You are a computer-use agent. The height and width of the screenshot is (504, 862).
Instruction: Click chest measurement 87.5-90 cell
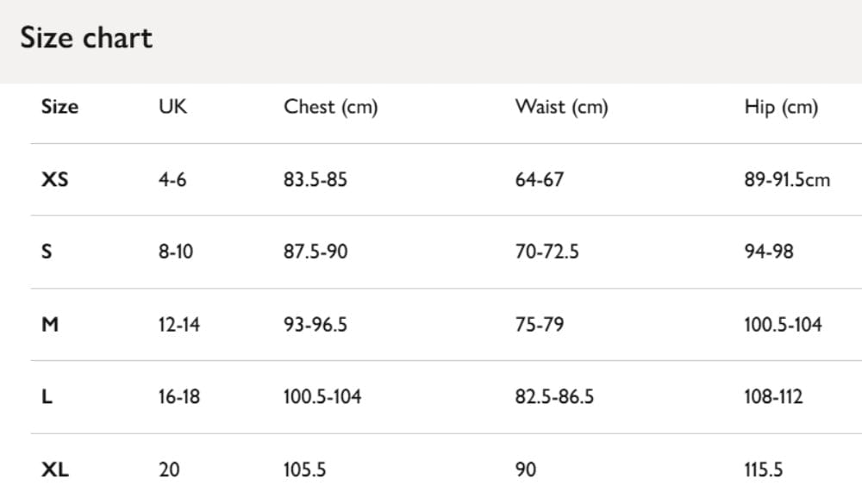(x=315, y=252)
